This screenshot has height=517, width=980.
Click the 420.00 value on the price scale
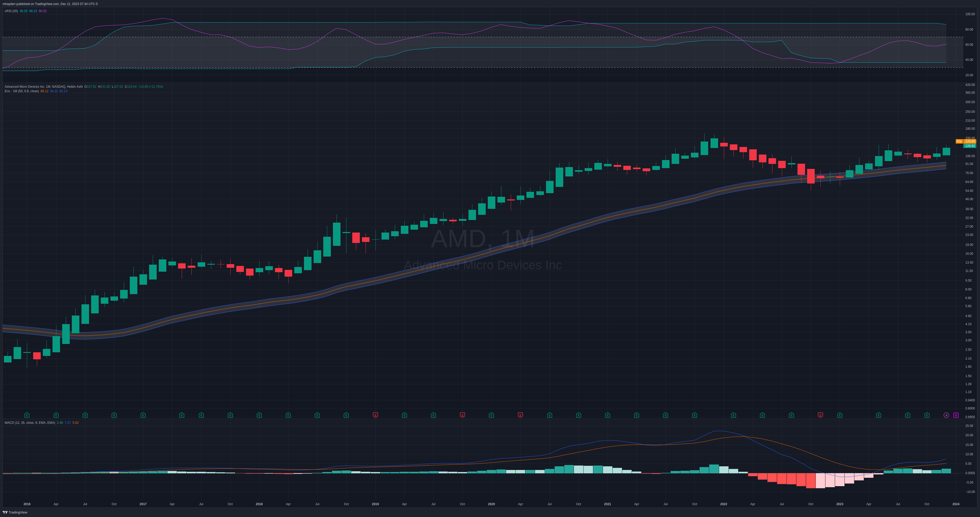(x=970, y=85)
